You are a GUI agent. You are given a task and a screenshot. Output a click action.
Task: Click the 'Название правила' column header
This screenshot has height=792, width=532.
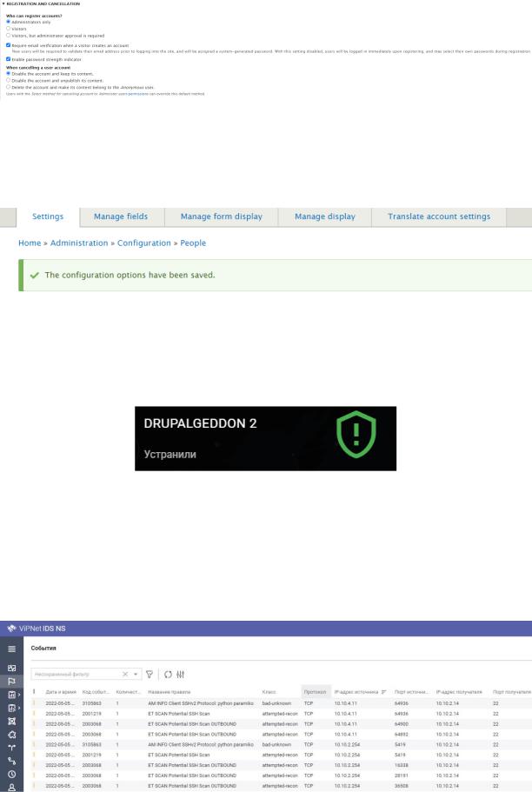(x=170, y=692)
